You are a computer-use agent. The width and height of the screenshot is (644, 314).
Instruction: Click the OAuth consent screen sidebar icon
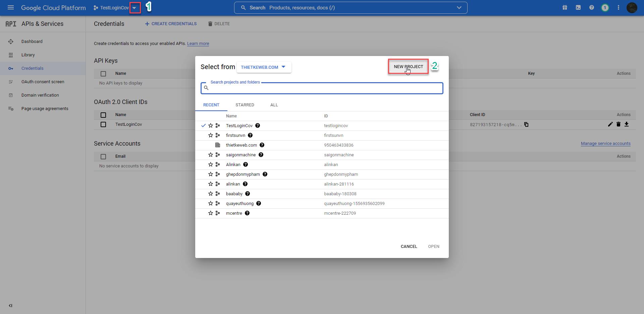[11, 82]
